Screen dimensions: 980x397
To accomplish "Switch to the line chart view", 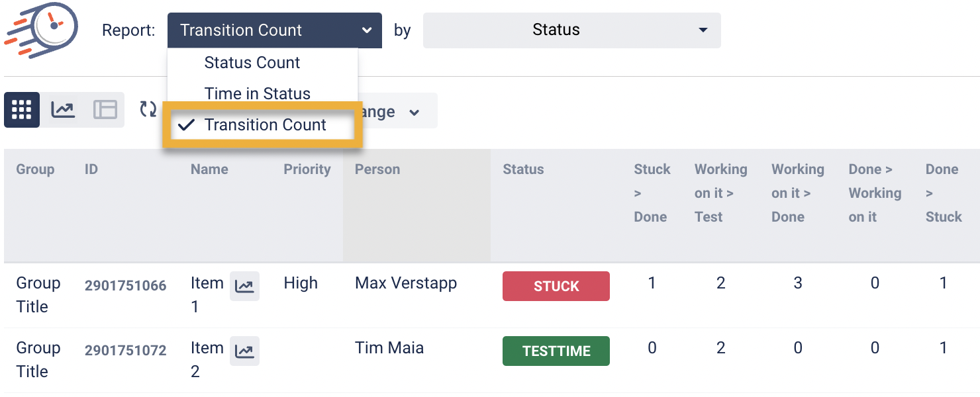I will [x=63, y=110].
